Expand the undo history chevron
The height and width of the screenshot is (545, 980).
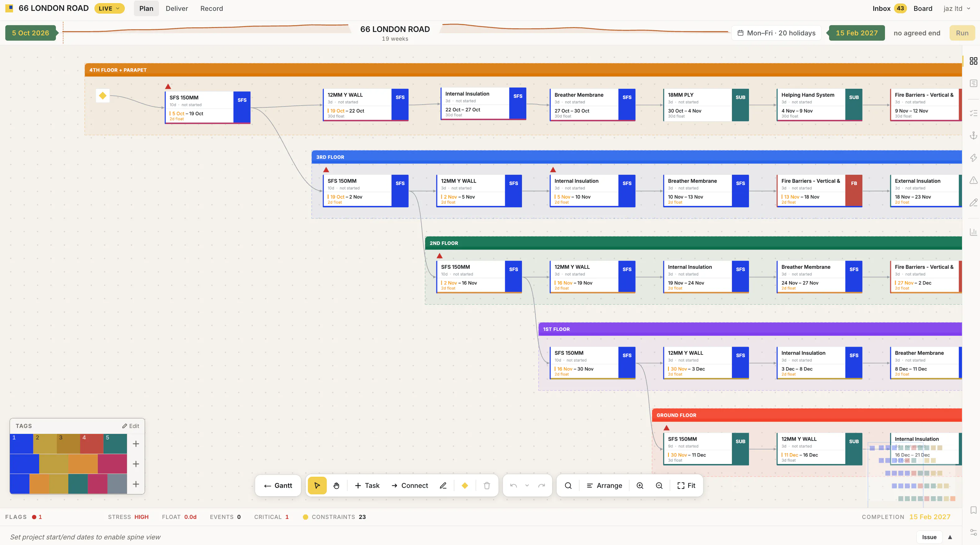[x=527, y=485]
